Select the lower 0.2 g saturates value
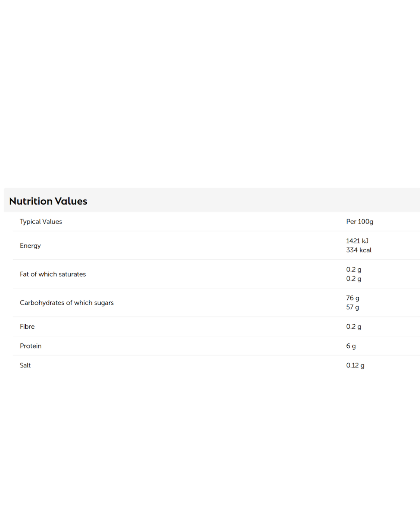Screen dimensions: 420x525 point(353,279)
